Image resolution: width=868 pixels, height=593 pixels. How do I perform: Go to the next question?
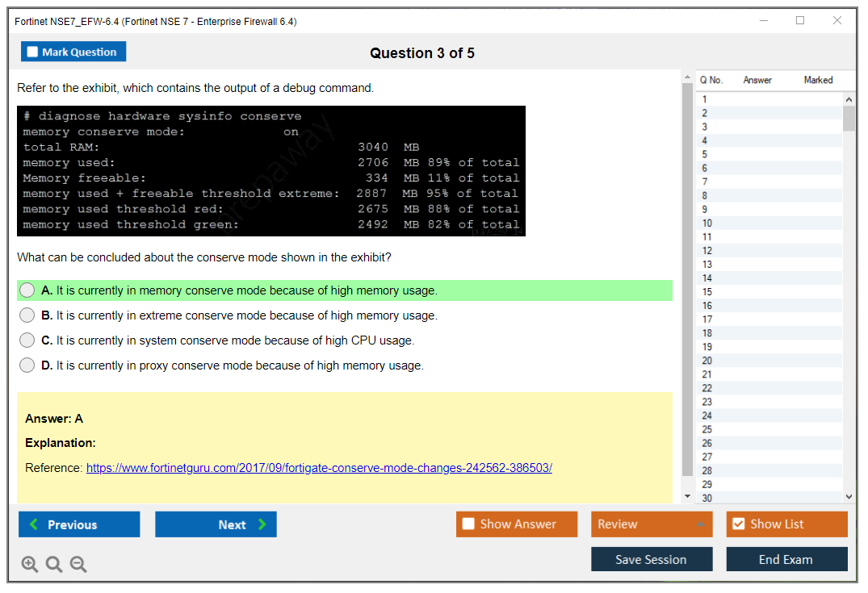coord(216,524)
